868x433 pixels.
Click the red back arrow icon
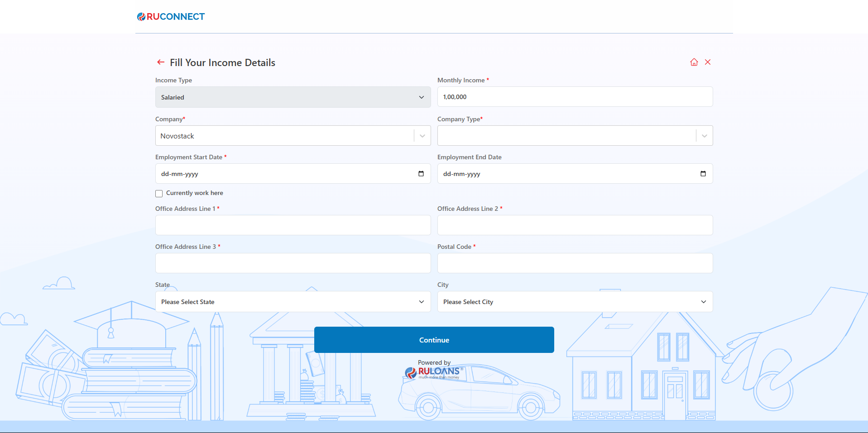pos(160,62)
